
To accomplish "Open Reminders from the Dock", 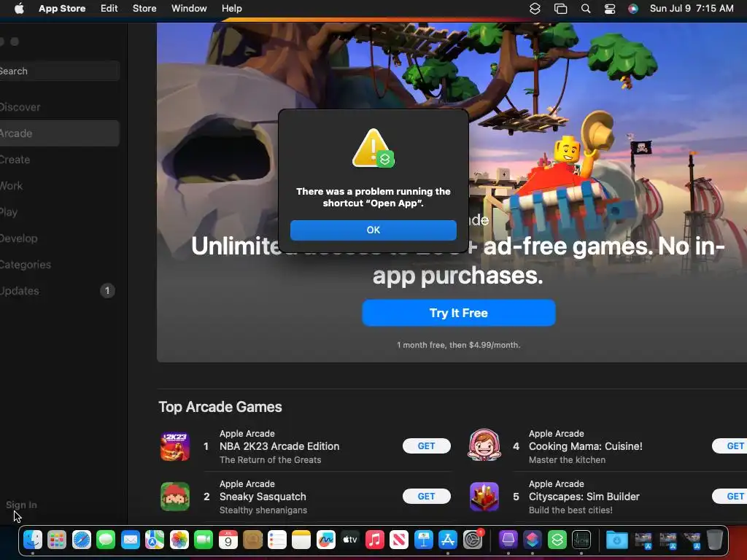I will pos(276,540).
